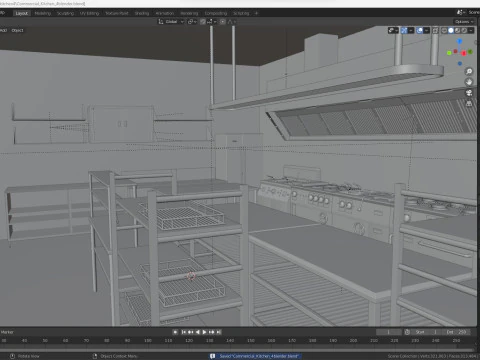480x360 pixels.
Task: Open object types visibility dropdown
Action: (393, 30)
